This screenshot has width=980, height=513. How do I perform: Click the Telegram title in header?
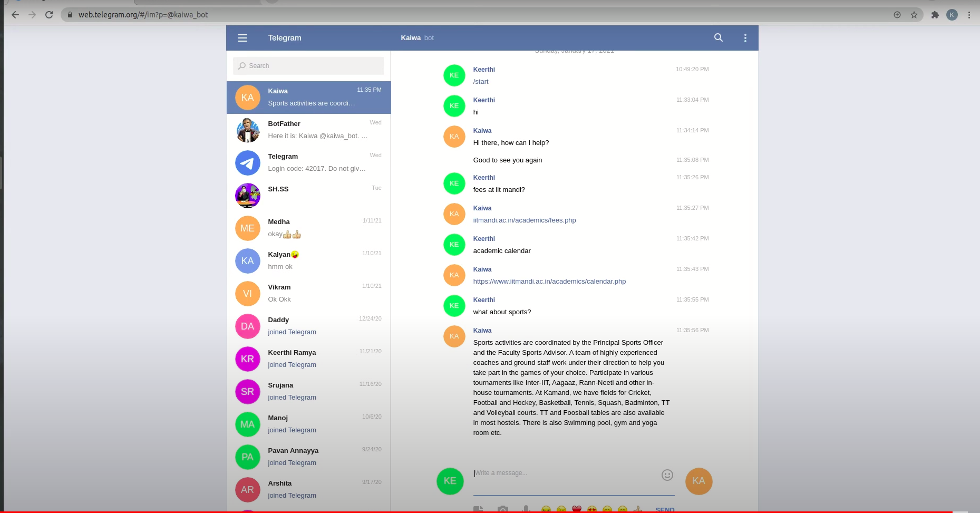tap(285, 38)
